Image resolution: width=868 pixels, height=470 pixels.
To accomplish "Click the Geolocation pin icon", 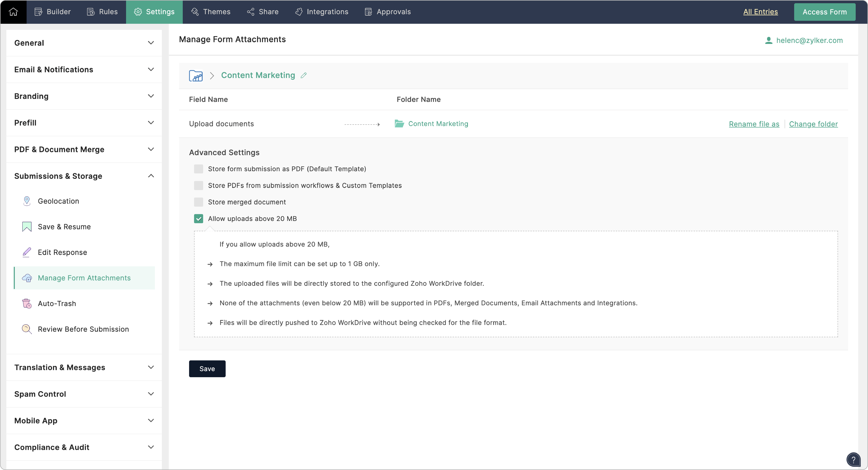I will tap(27, 201).
